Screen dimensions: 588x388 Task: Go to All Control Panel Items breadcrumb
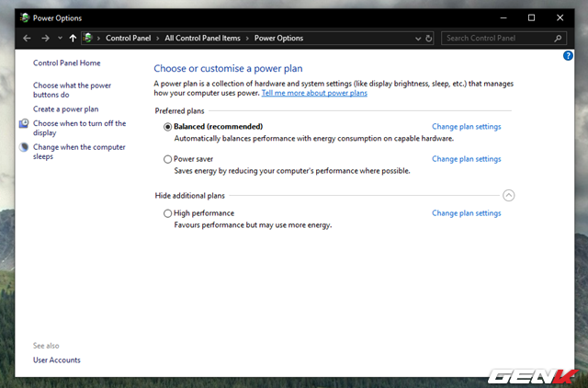[x=202, y=39]
